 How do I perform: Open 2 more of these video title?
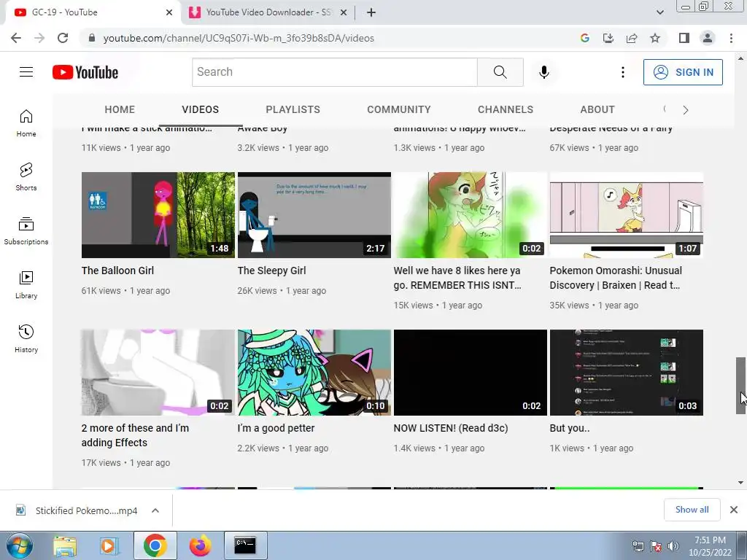(135, 435)
